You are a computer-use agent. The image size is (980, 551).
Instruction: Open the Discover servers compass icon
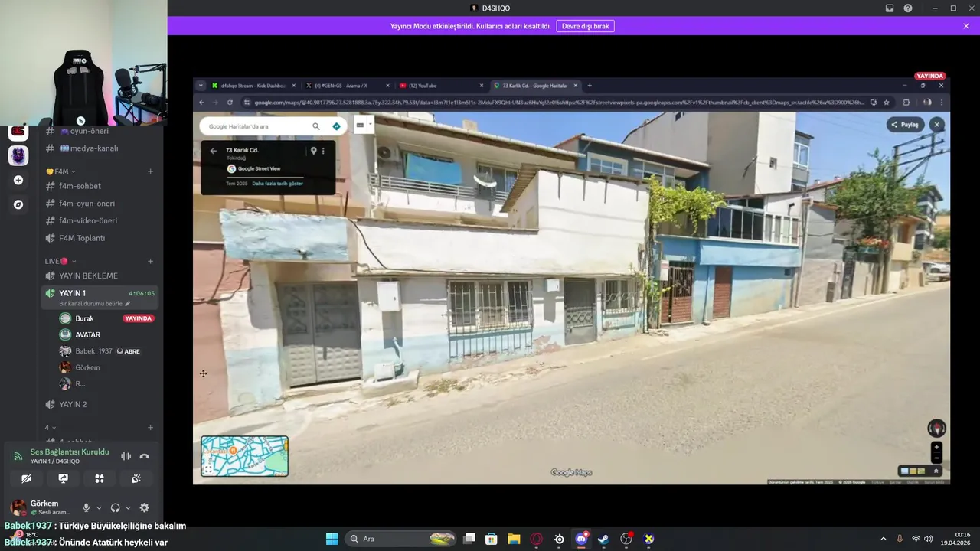(18, 205)
